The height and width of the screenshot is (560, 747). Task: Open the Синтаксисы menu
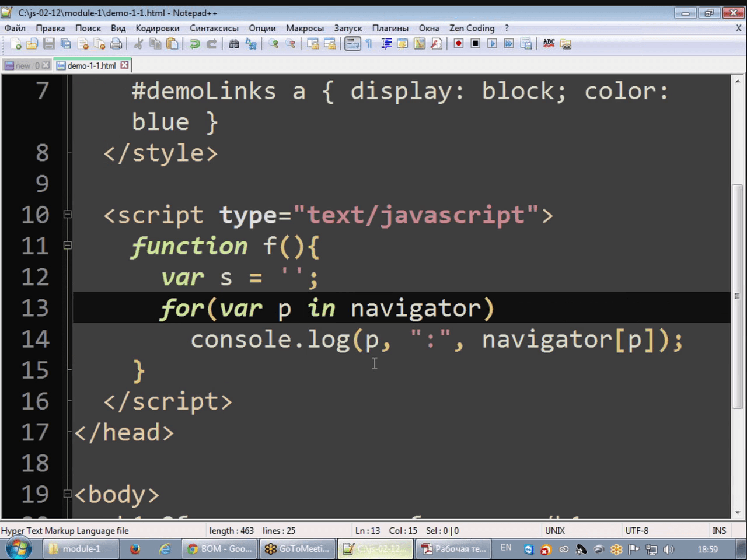coord(214,28)
